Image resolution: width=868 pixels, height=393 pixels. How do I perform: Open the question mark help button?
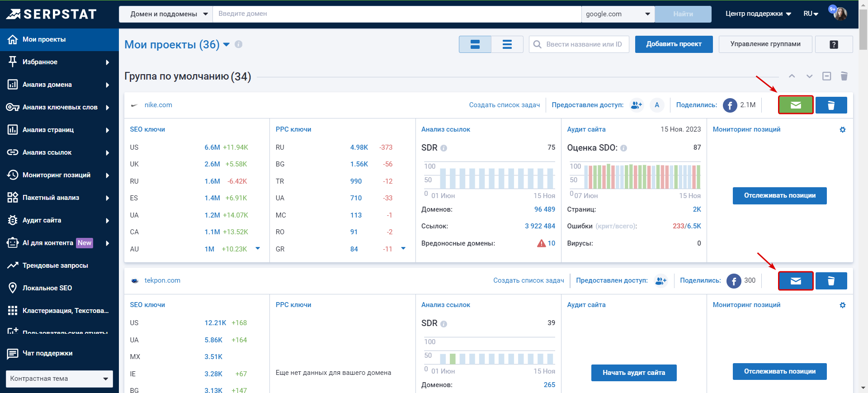pyautogui.click(x=834, y=44)
